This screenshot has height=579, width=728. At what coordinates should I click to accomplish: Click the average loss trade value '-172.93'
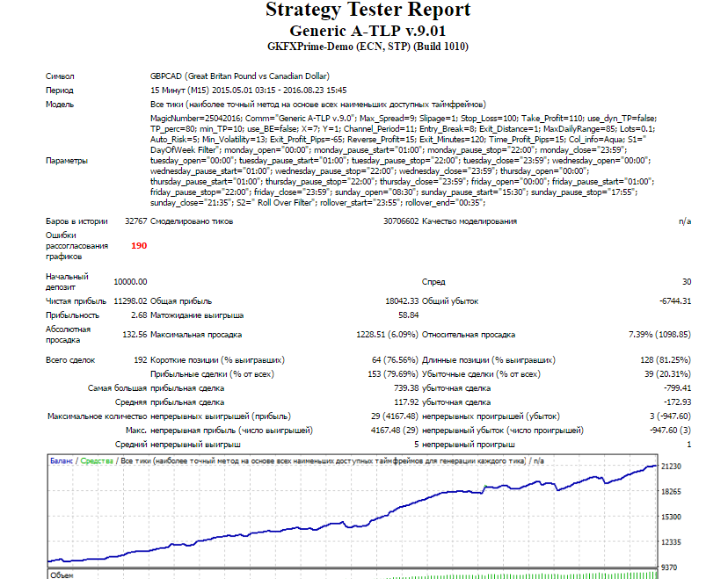pyautogui.click(x=677, y=402)
